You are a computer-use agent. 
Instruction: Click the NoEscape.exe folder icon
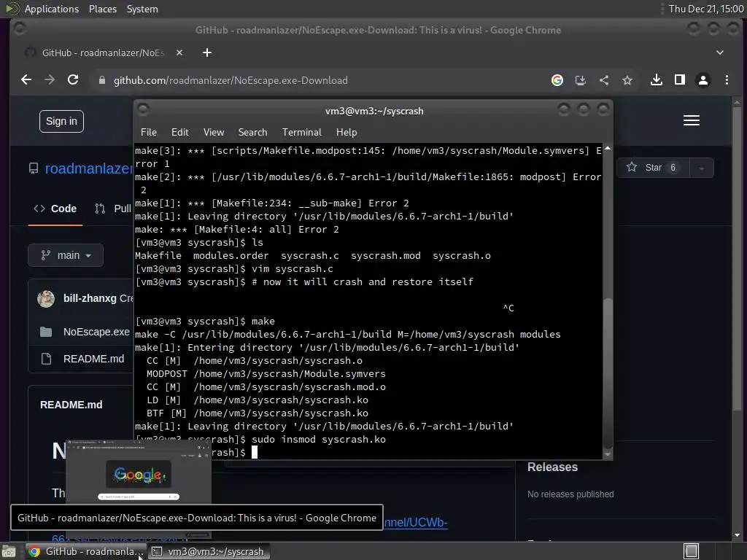point(46,332)
